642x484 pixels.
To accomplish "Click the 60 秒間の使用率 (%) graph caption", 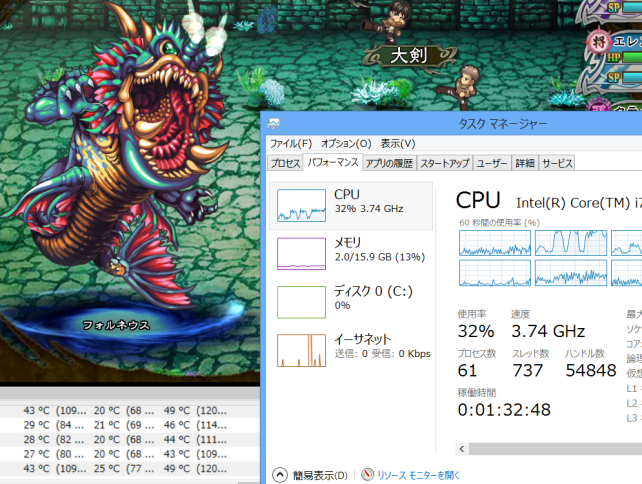I will point(500,223).
